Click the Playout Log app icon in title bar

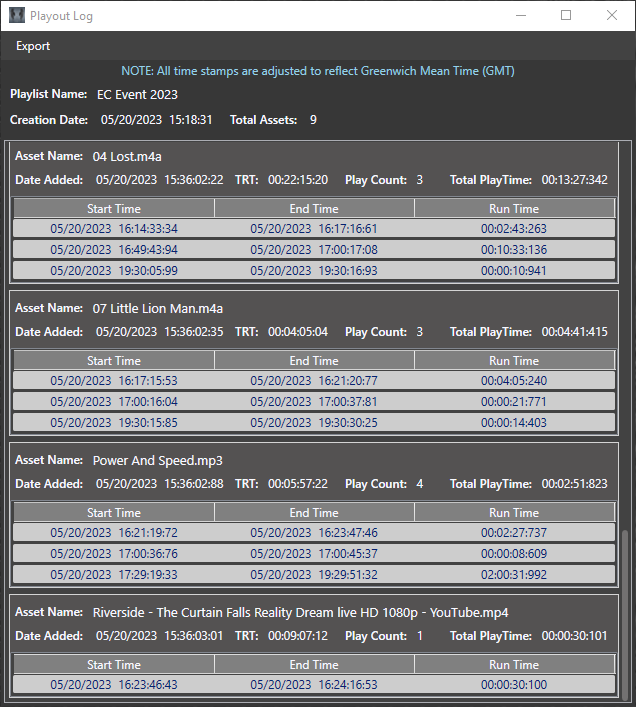pos(17,15)
